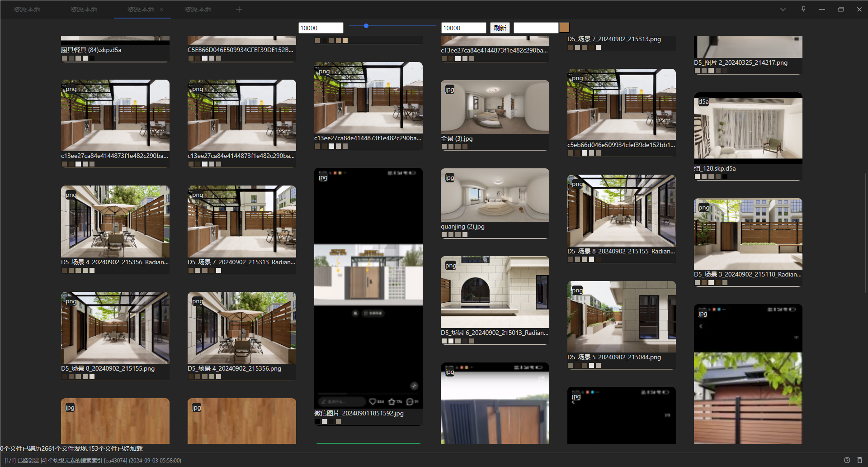Click the C5EB66D046E509934CFEF39DE152B file name
Viewport: 868px width, 467px height.
(241, 50)
